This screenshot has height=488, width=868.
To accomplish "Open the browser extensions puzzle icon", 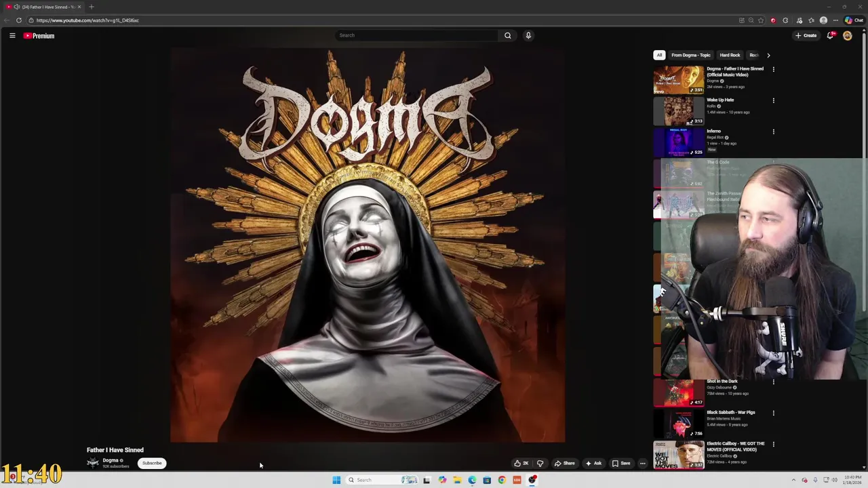I will (785, 20).
